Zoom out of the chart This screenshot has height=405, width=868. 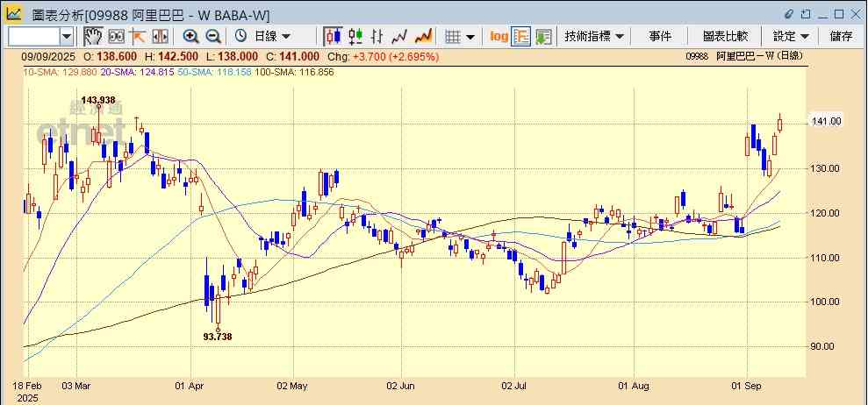[213, 37]
